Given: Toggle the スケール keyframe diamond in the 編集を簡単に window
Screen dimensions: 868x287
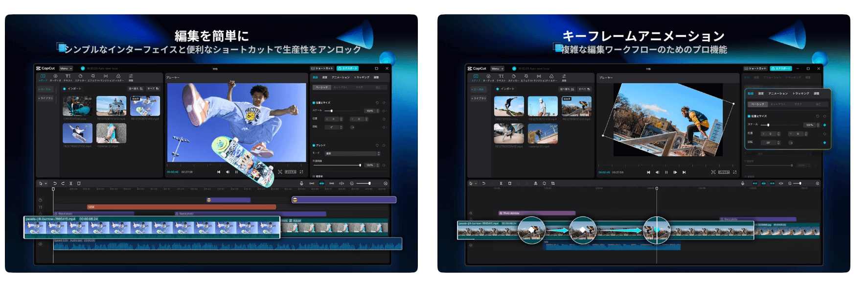Looking at the screenshot, I should coord(384,111).
